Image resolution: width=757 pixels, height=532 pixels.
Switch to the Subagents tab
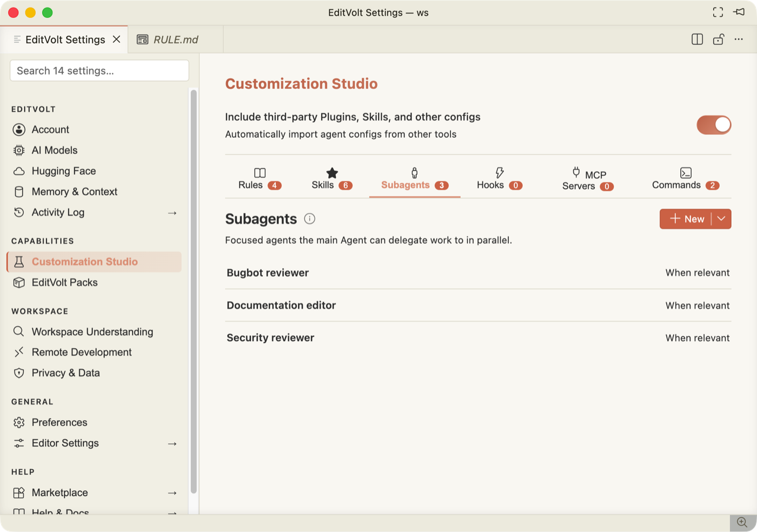point(415,179)
